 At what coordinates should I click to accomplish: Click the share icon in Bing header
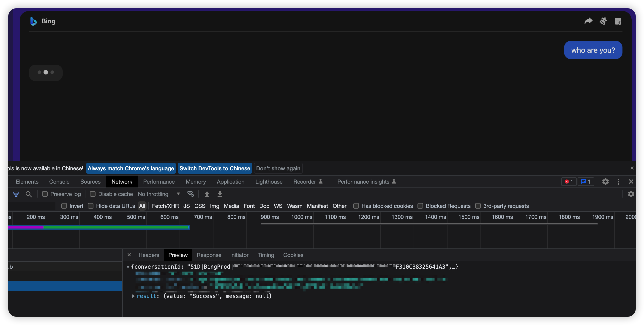point(588,21)
